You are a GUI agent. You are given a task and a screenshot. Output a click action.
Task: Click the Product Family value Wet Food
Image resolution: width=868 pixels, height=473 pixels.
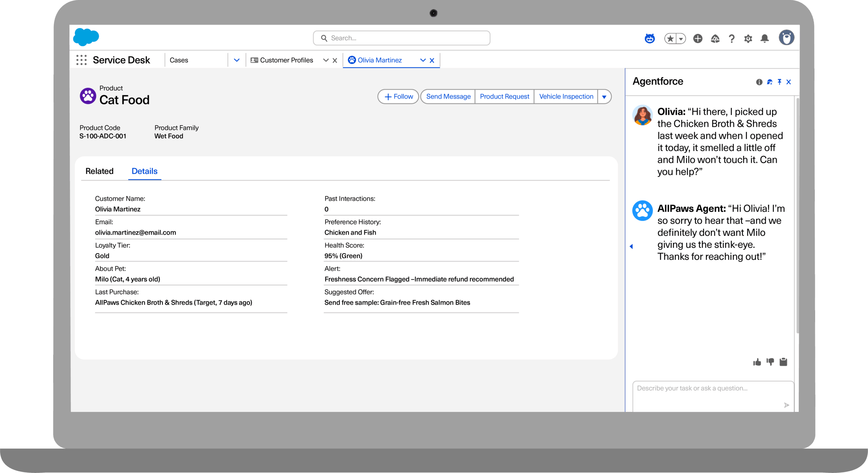click(x=169, y=136)
